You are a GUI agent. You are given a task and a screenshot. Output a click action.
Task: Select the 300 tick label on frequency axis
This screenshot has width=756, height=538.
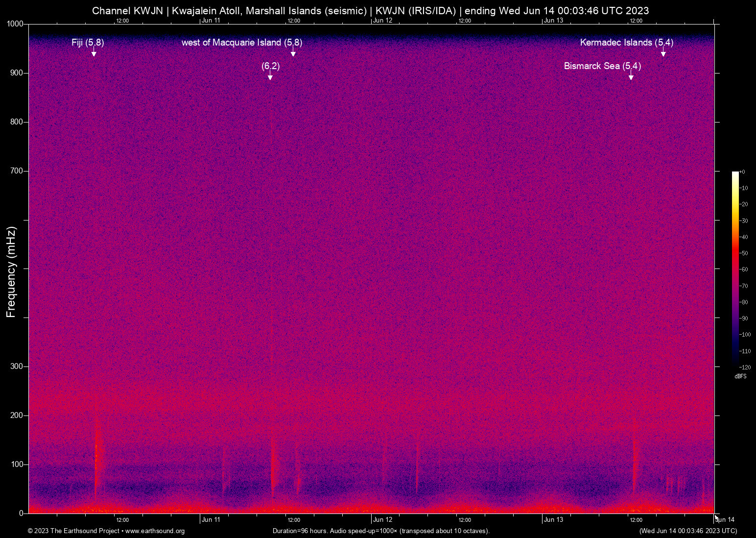[x=17, y=367]
